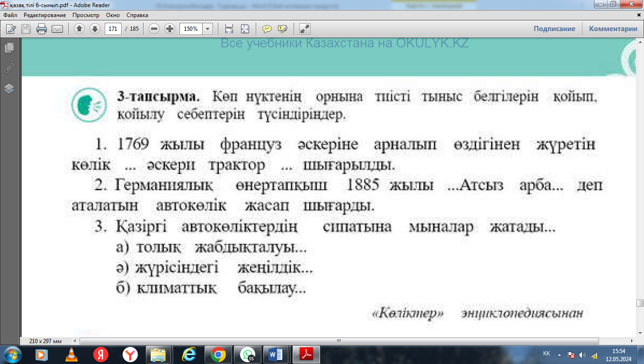Open Windows Media Player from taskbar
The height and width of the screenshot is (364, 644).
coord(41,355)
